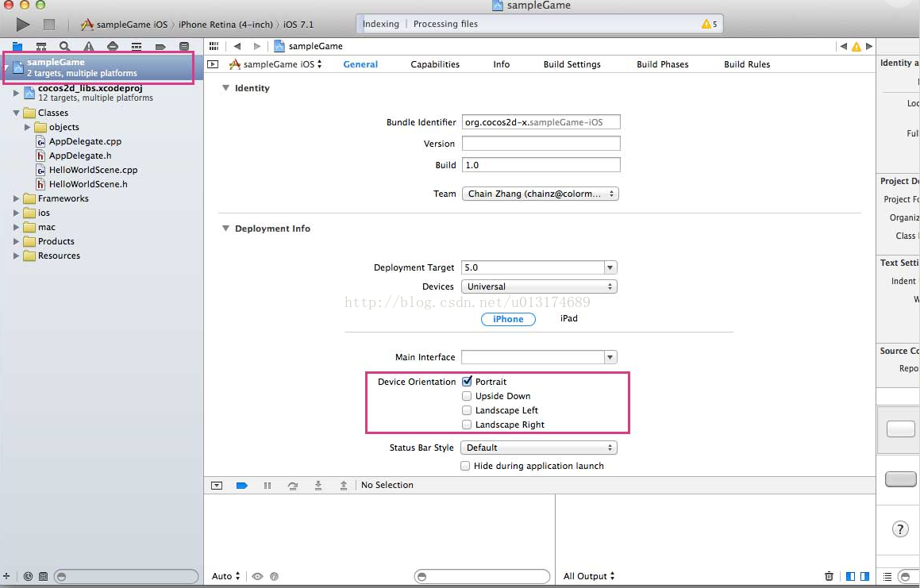
Task: Hide the debug area toggle icon
Action: 217,486
